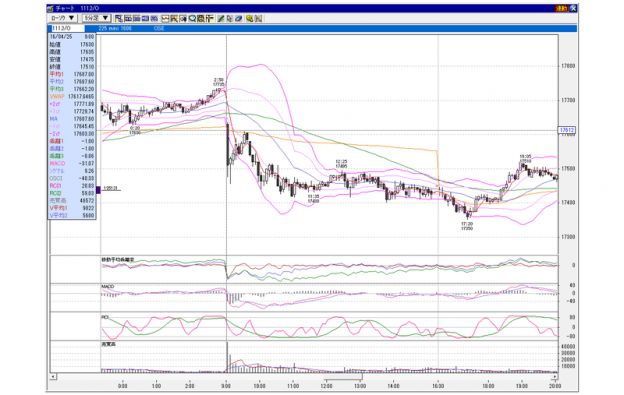Toggle the 連動 link button in title bar
624x395 pixels.
click(562, 8)
